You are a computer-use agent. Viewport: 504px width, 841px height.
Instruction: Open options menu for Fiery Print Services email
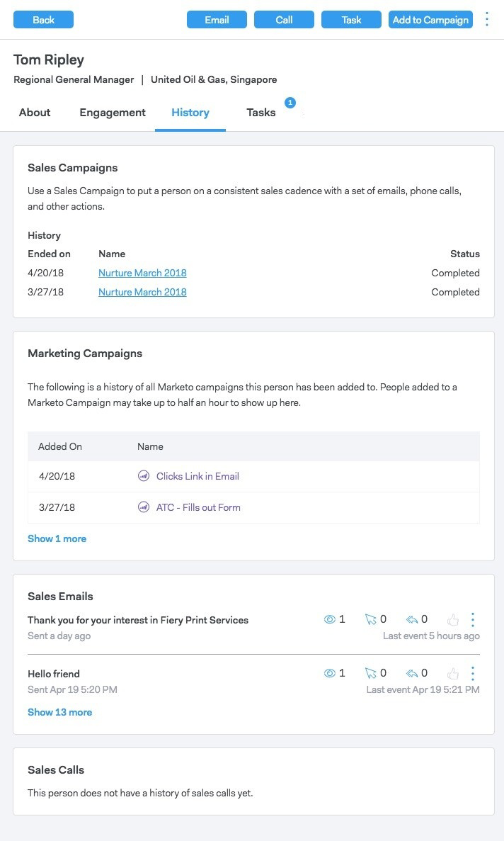click(473, 619)
